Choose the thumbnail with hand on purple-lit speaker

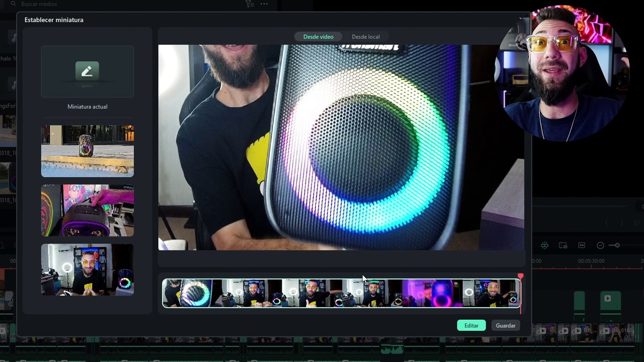coord(88,210)
